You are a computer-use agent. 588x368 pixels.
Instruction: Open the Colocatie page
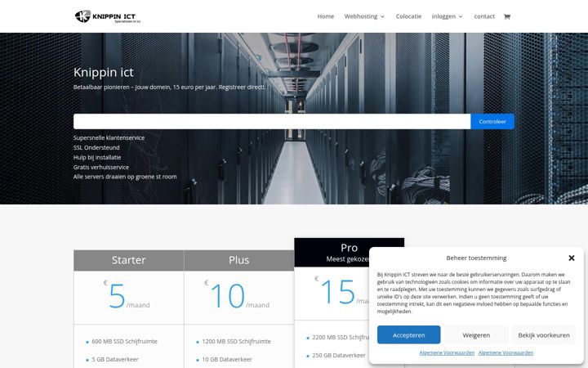point(408,16)
